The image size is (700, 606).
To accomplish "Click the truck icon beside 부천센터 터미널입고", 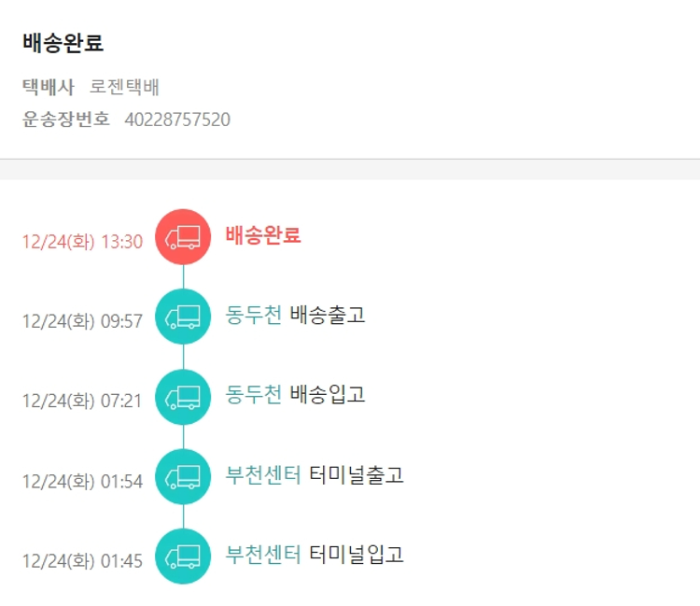I will coord(183,557).
